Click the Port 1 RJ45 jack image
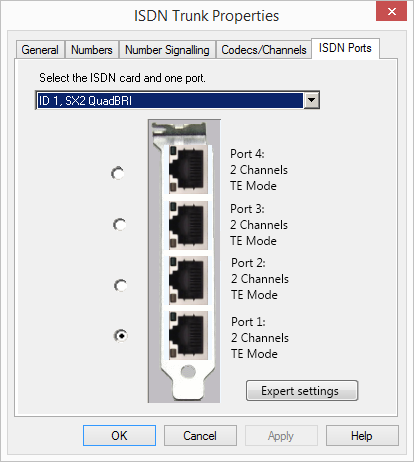 point(187,335)
